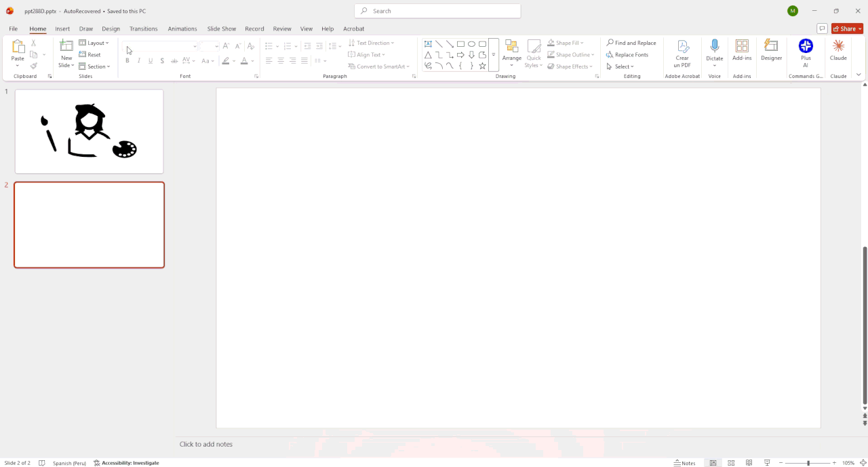Switch to Slide Sorter view icon
The width and height of the screenshot is (868, 467).
point(731,463)
